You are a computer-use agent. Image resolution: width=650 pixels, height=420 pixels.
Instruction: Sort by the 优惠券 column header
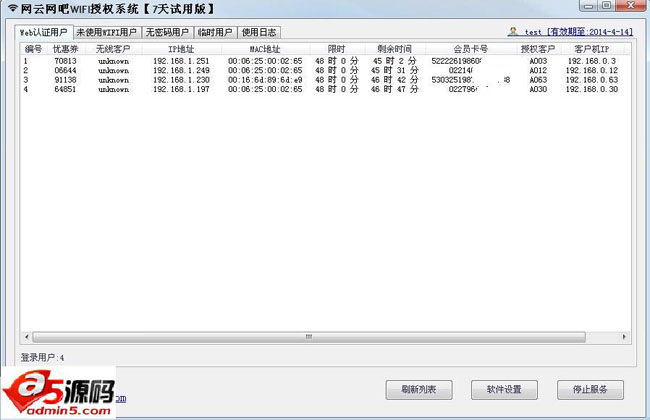[65, 49]
